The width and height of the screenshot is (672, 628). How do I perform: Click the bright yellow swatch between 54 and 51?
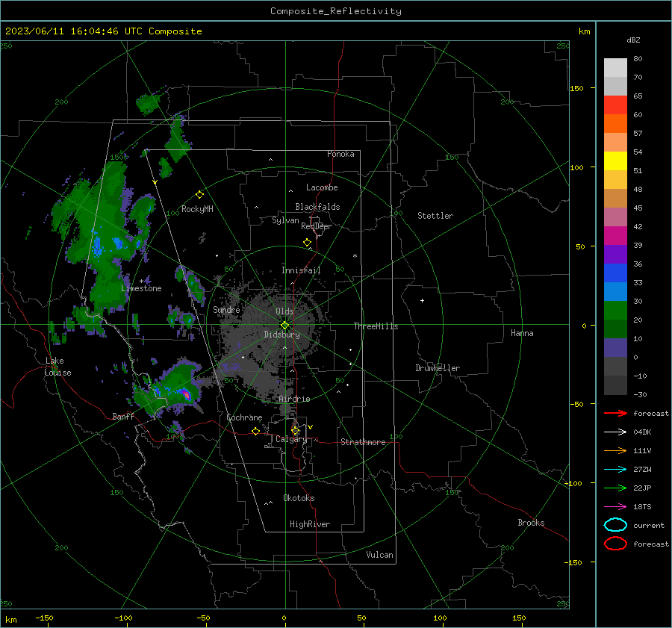615,161
